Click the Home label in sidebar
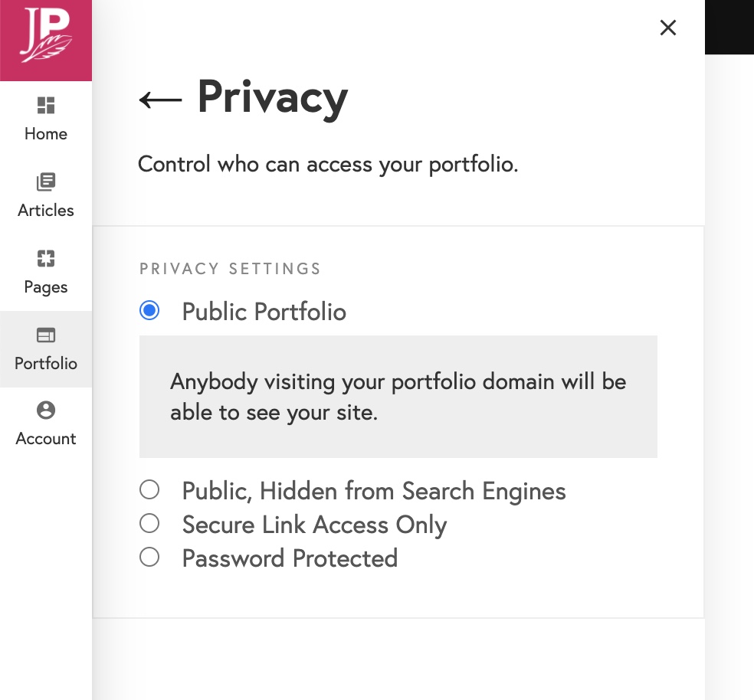754x700 pixels. pyautogui.click(x=46, y=134)
